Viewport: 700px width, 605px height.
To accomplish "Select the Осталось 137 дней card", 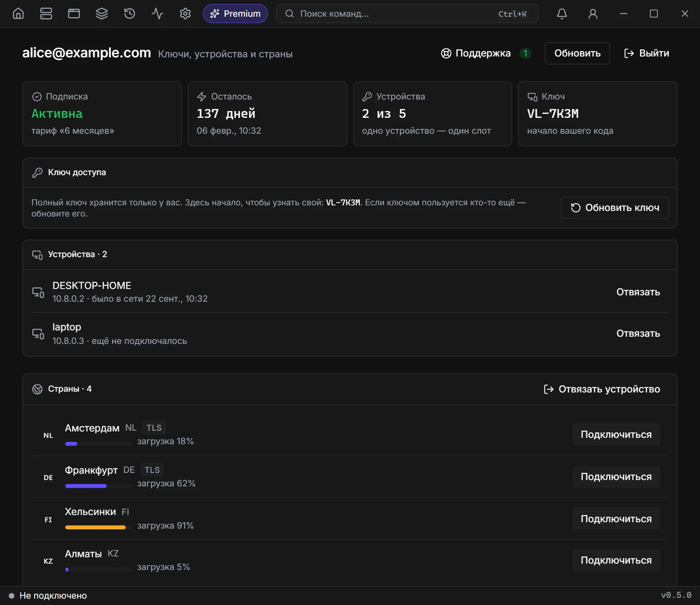I will pyautogui.click(x=268, y=114).
